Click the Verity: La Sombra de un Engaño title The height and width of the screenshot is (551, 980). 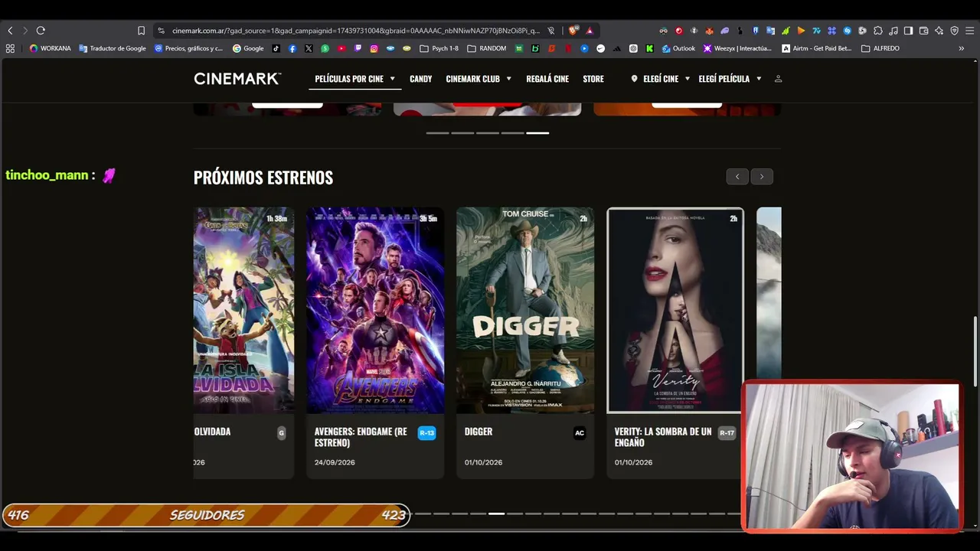coord(663,437)
